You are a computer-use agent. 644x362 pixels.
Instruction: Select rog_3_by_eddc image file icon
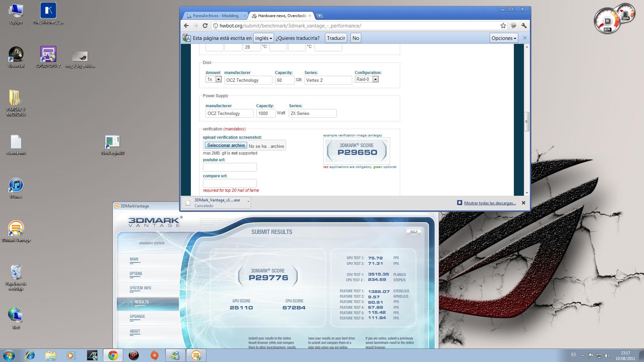(x=80, y=59)
